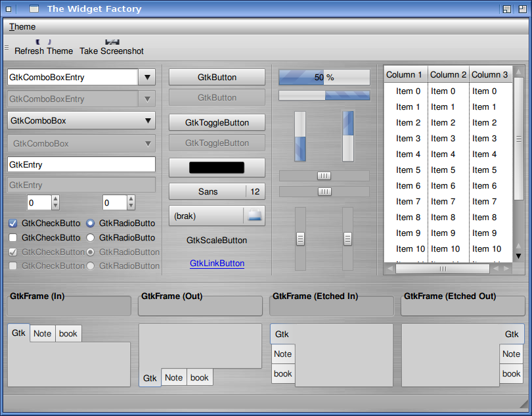Focus the enabled GtkEntry text field

click(x=81, y=165)
